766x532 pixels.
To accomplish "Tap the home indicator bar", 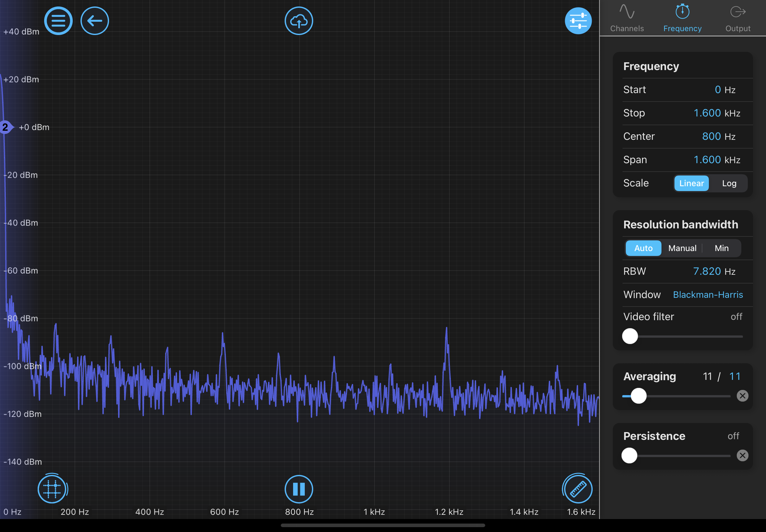I will point(383,525).
